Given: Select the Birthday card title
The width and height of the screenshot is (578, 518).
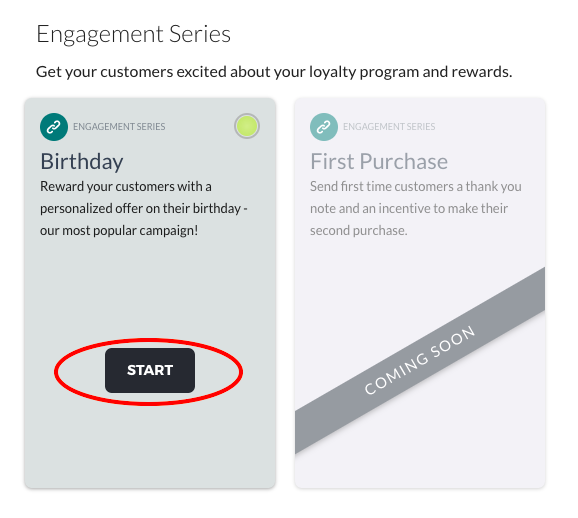Looking at the screenshot, I should pyautogui.click(x=82, y=161).
